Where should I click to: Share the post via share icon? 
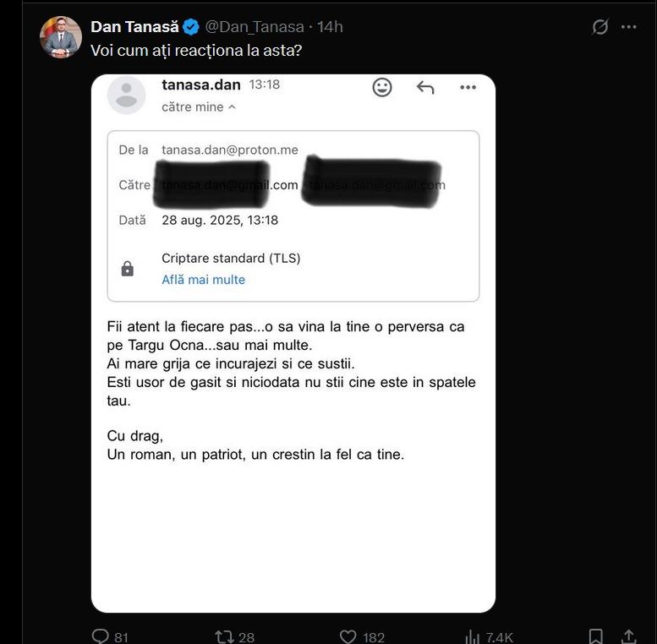(628, 636)
